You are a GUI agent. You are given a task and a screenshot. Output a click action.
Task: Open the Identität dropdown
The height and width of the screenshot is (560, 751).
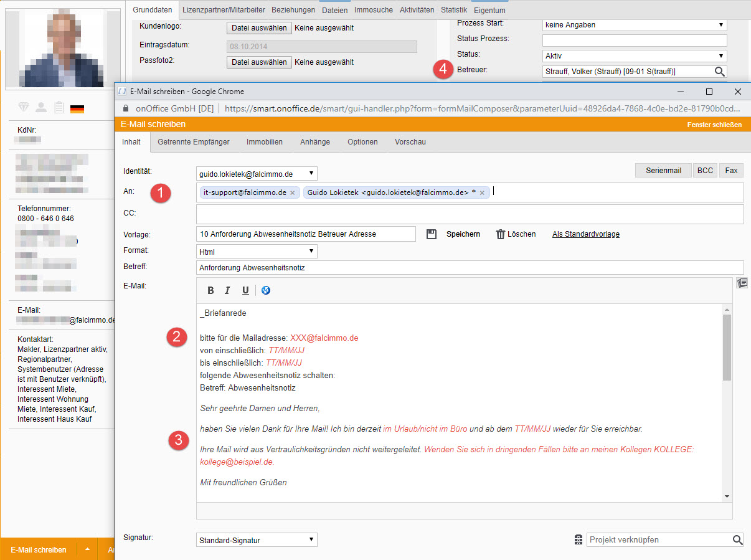[x=257, y=174]
